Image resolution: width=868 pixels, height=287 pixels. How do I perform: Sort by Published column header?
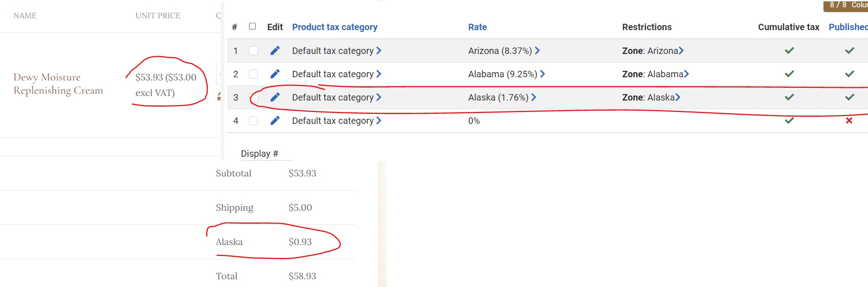pos(848,27)
